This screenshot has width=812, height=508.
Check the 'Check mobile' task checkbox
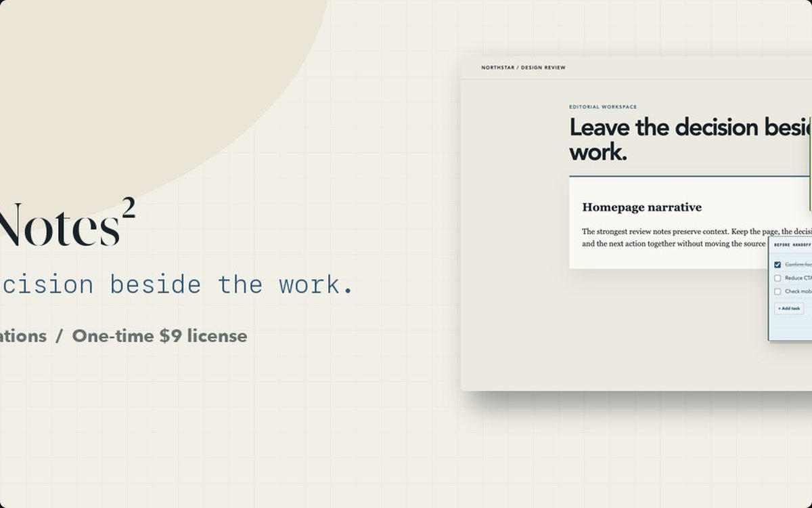777,292
